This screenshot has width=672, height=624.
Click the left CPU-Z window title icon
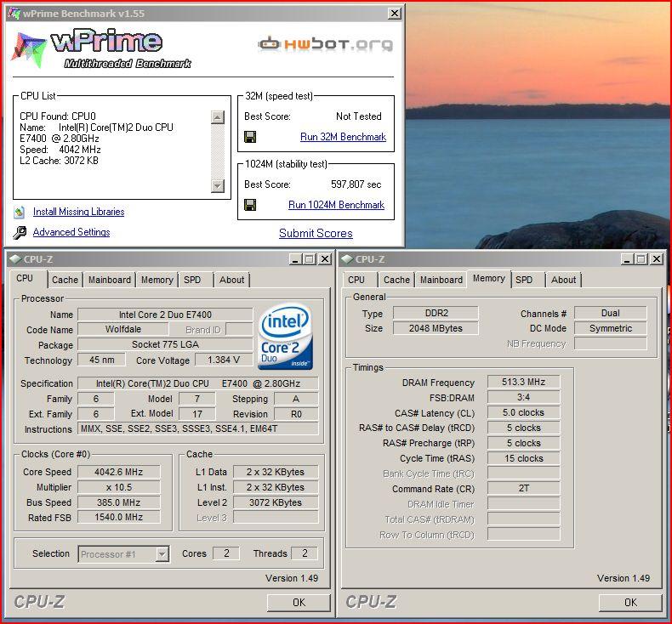pyautogui.click(x=15, y=259)
